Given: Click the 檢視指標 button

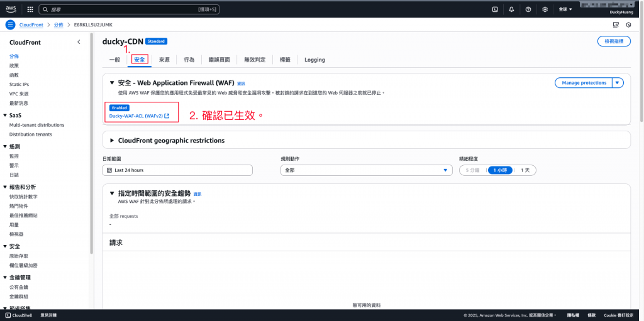Looking at the screenshot, I should (614, 41).
